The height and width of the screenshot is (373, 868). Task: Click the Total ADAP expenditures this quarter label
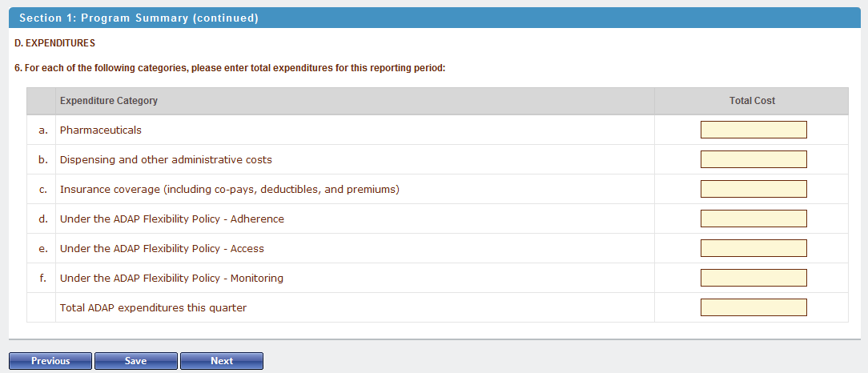(x=153, y=307)
